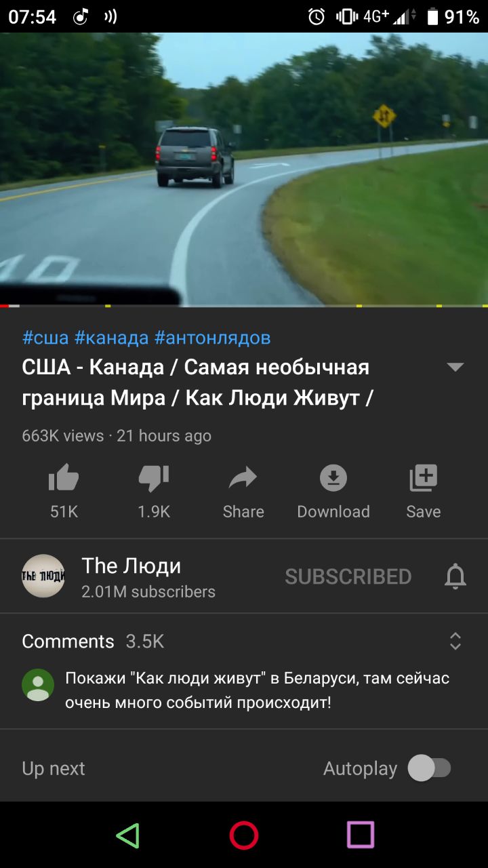Expand video description arrow next to title
488x868 pixels.
coord(455,367)
